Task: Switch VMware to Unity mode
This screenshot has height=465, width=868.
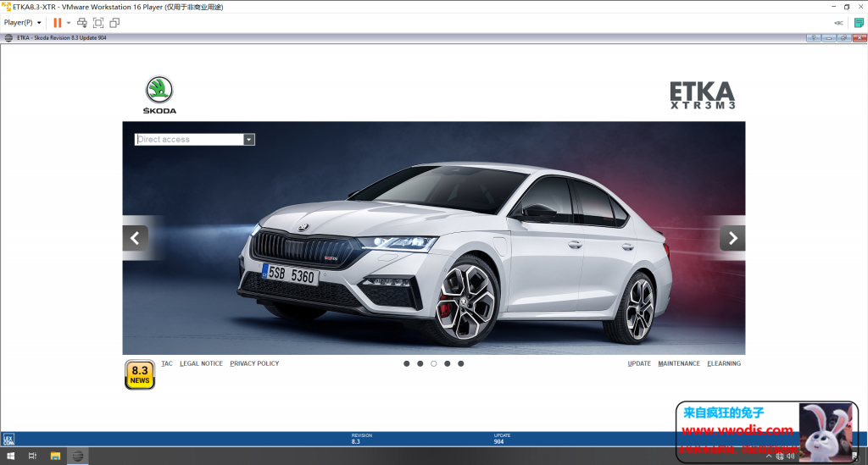Action: point(114,23)
